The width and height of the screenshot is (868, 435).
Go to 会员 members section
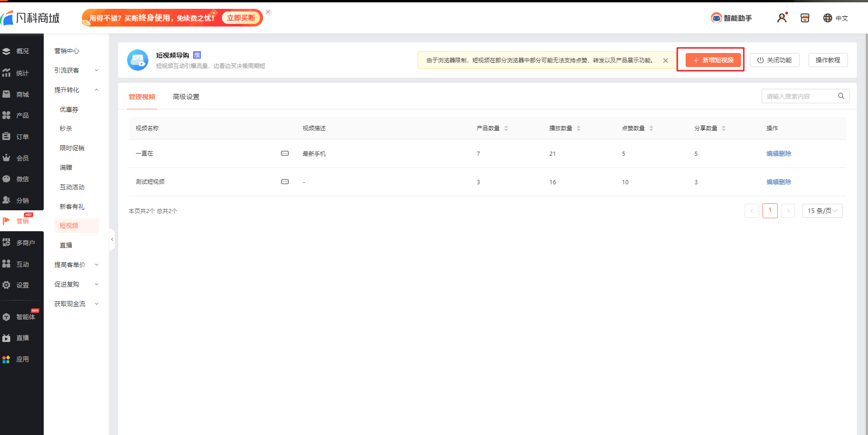pyautogui.click(x=22, y=158)
